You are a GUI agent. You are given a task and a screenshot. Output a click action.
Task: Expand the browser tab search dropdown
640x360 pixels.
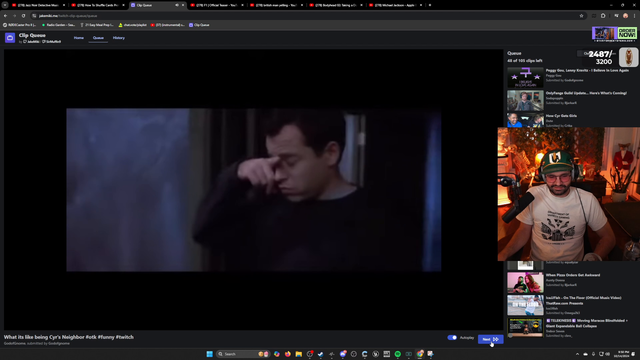[x=5, y=5]
